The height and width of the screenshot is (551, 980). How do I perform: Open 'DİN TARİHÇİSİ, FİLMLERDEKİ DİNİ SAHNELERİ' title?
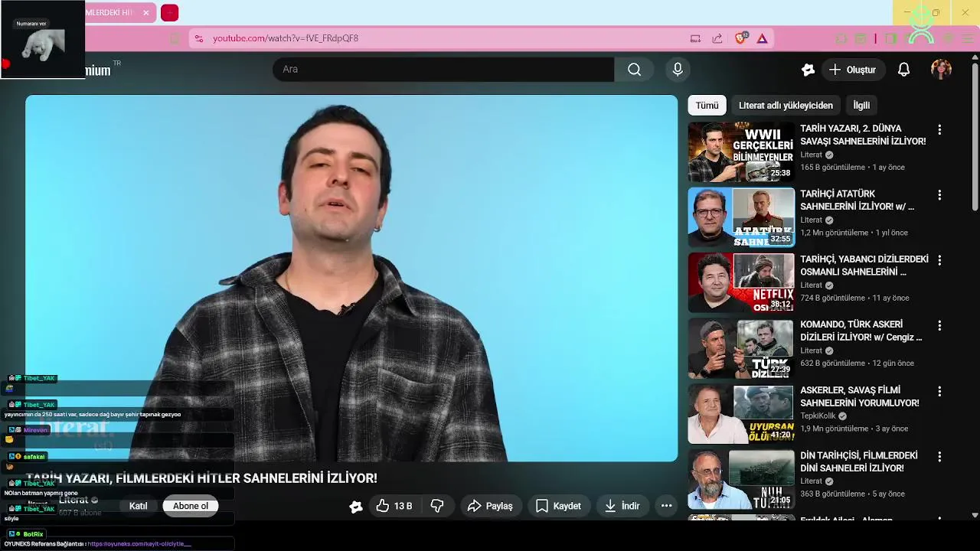pos(859,461)
